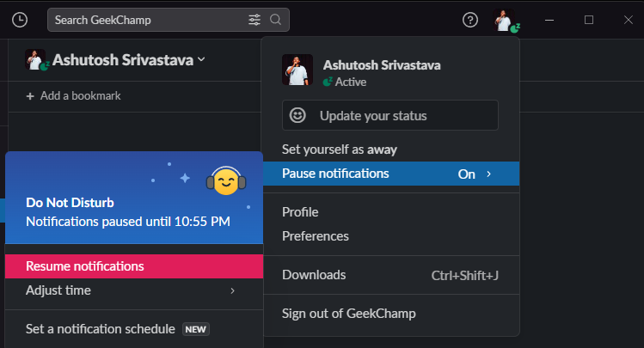Set yourself as away
Viewport: 644px width, 348px height.
pyautogui.click(x=339, y=150)
